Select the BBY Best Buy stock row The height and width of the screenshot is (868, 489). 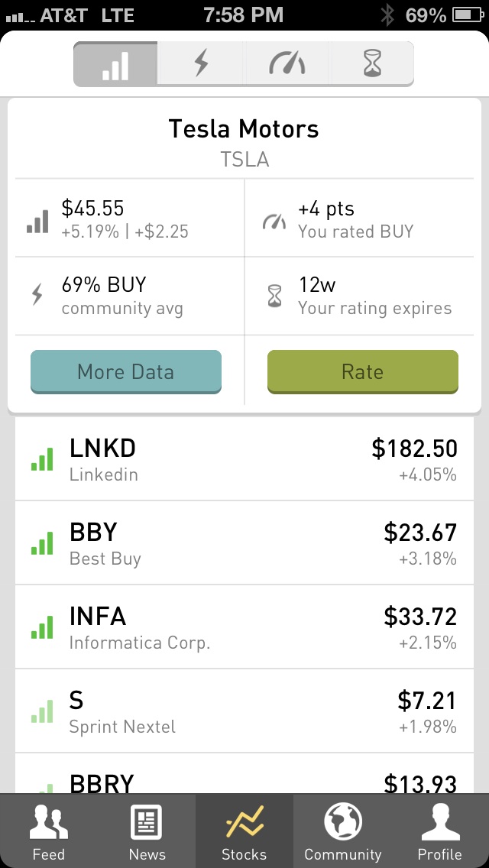(x=244, y=542)
